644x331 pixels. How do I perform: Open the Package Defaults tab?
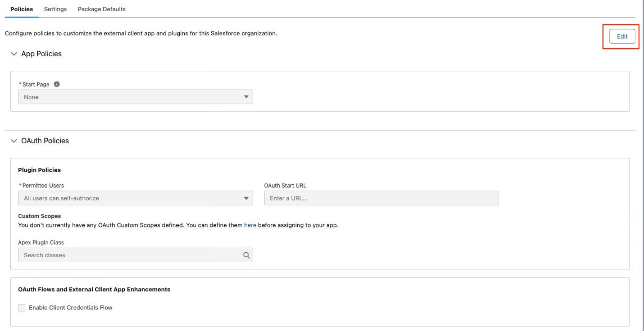click(101, 9)
